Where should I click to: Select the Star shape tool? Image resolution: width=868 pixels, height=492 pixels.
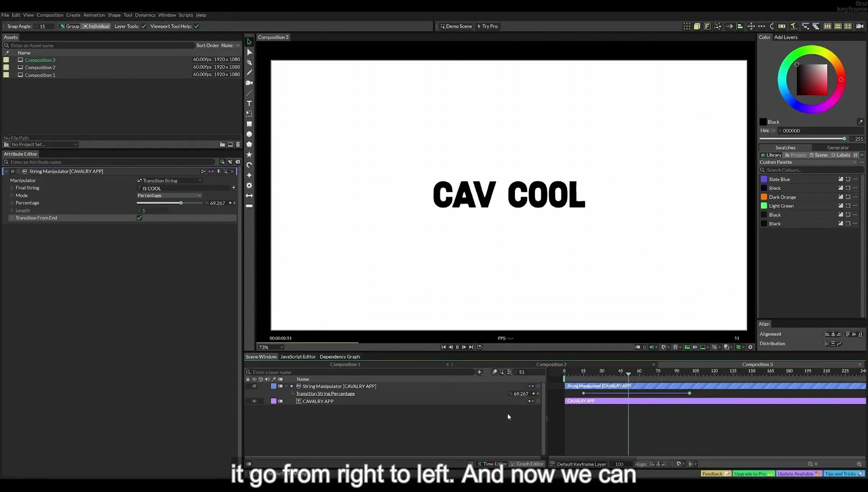(249, 155)
